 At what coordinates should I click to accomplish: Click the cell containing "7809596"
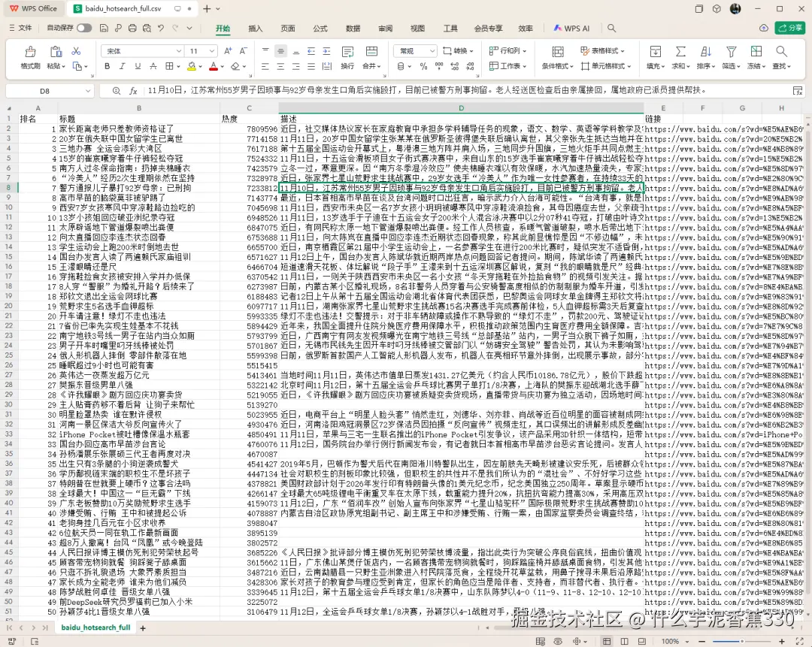point(250,129)
